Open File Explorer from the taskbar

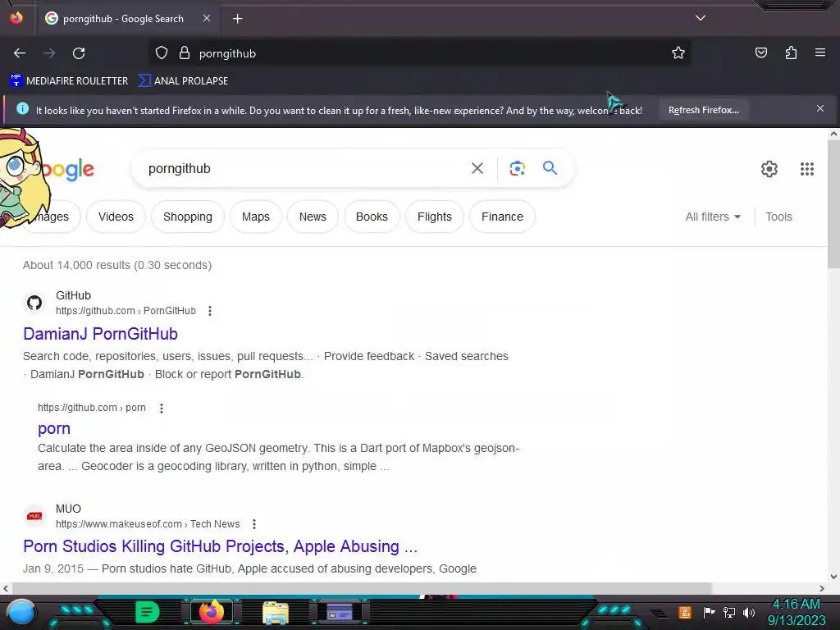point(276,612)
